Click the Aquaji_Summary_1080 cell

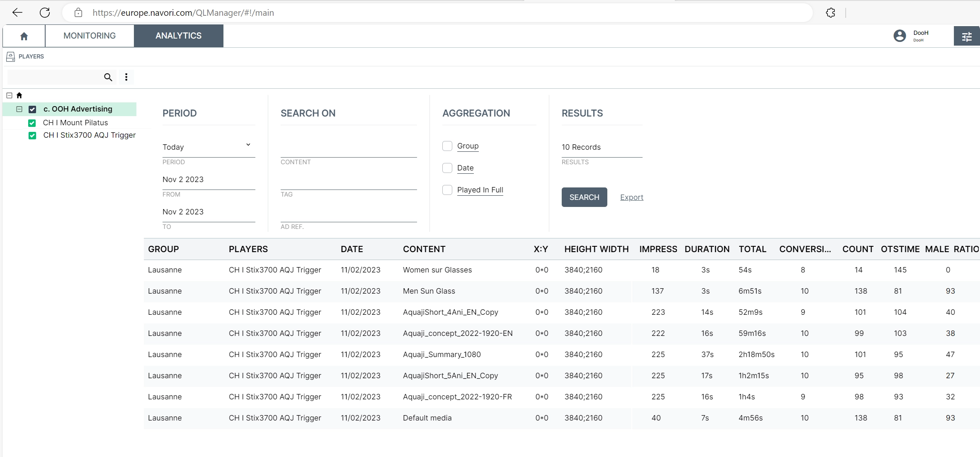click(442, 355)
